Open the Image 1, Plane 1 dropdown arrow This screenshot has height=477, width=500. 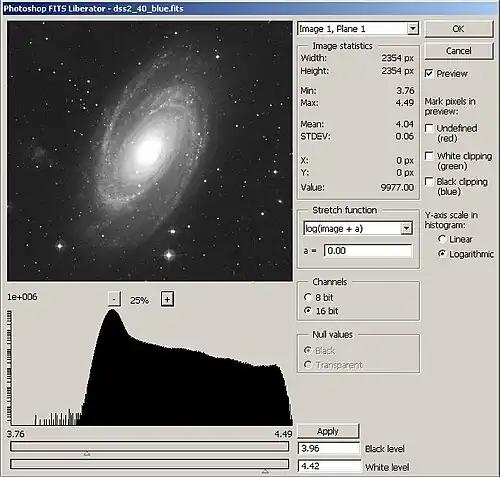click(x=413, y=29)
